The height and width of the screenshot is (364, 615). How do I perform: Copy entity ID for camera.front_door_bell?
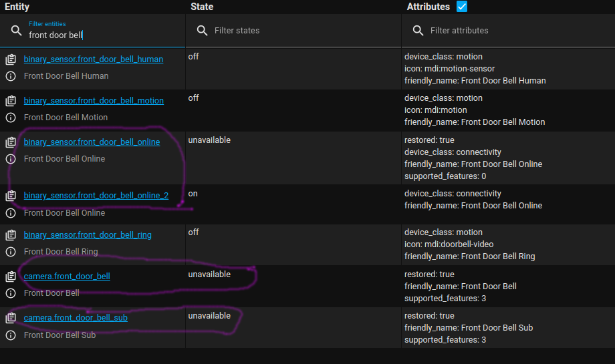point(11,277)
